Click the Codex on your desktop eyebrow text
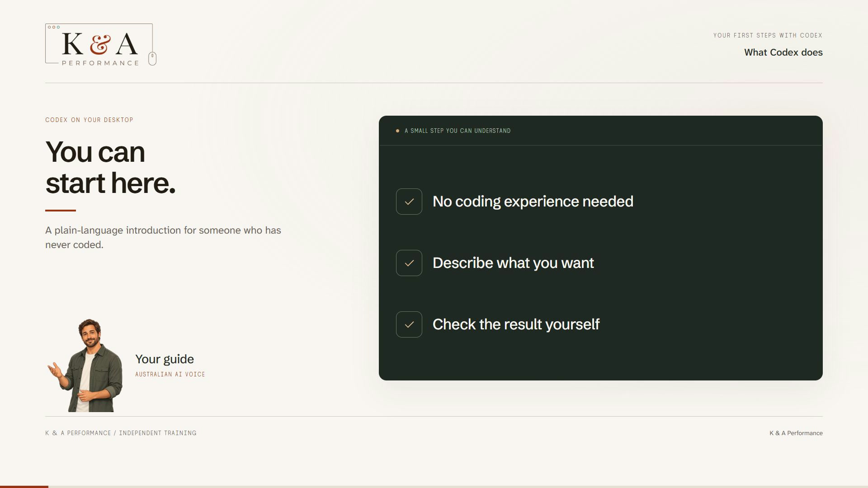Image resolution: width=868 pixels, height=488 pixels. tap(89, 120)
